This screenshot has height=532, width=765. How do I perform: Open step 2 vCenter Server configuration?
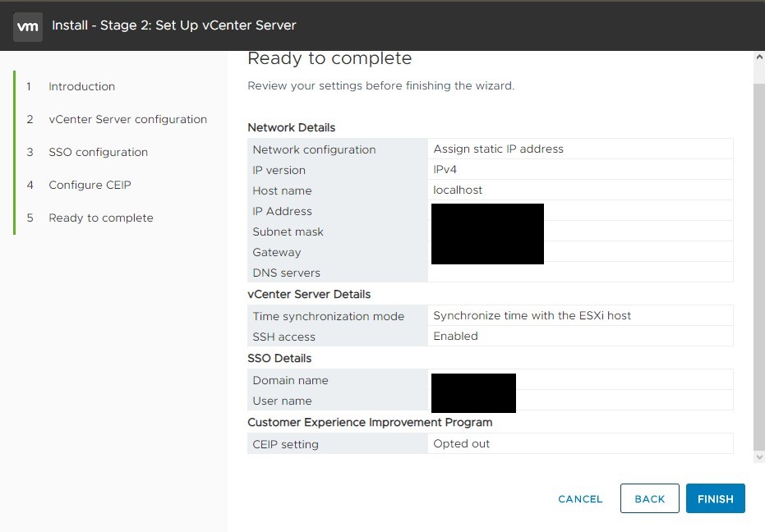click(128, 119)
